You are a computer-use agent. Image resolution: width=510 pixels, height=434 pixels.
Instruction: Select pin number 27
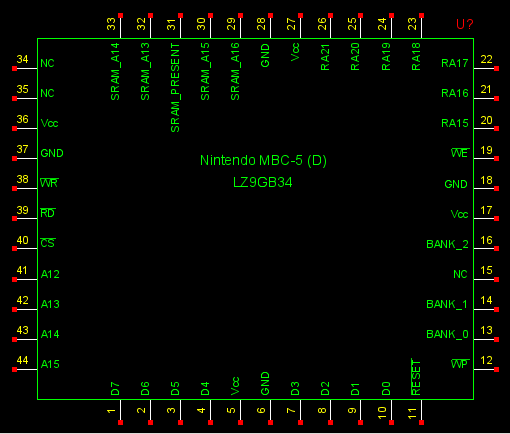tap(291, 24)
